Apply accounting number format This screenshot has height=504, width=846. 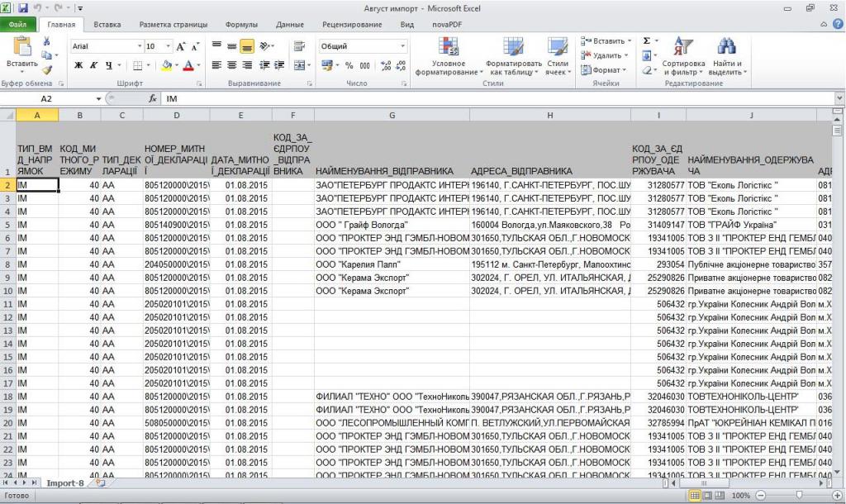click(326, 65)
